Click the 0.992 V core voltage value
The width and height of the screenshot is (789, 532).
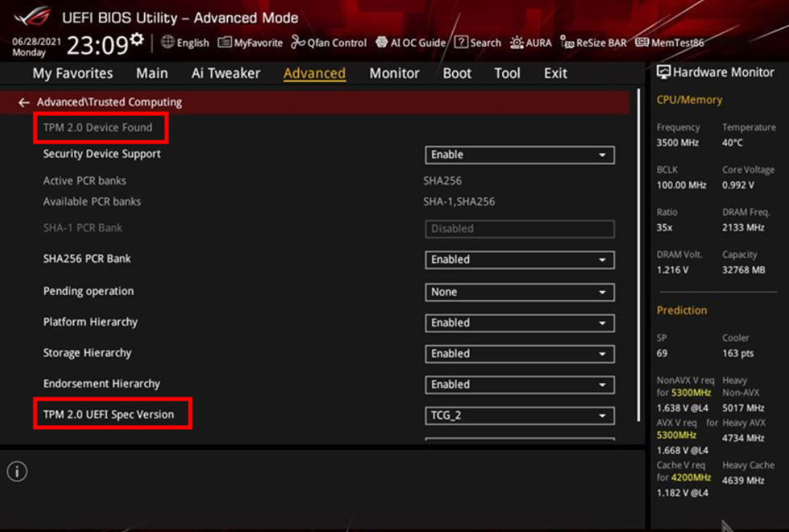click(738, 186)
